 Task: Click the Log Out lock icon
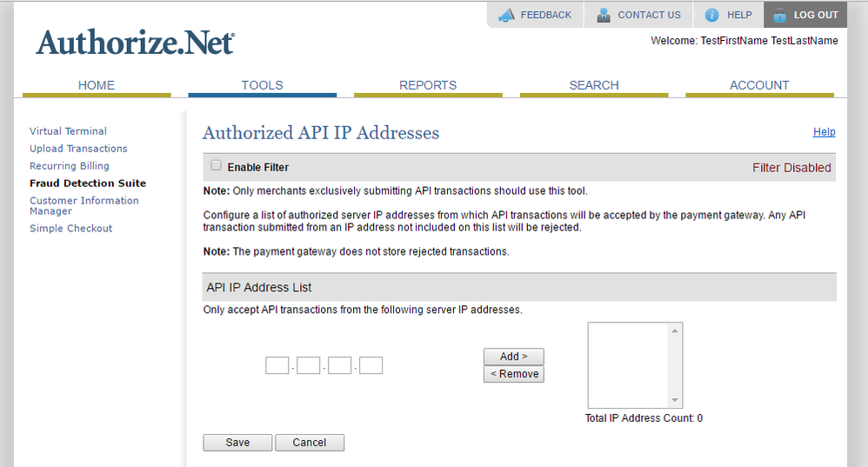pyautogui.click(x=778, y=15)
